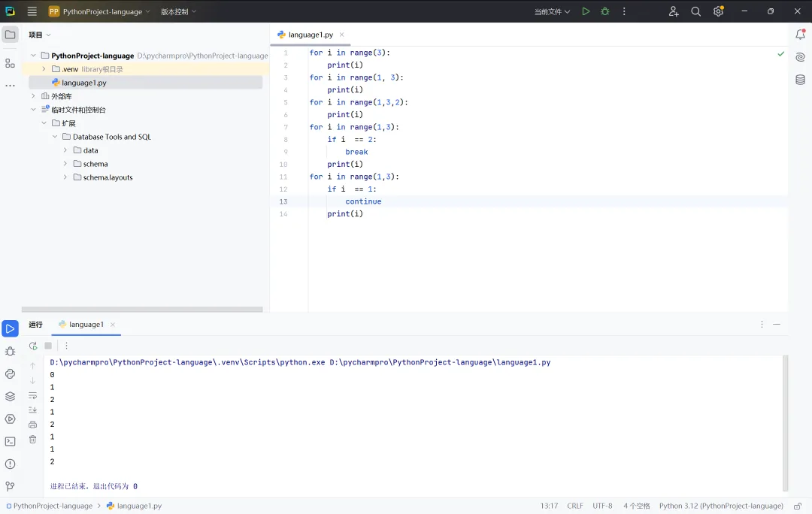Open the 版本控制 dropdown
This screenshot has height=514, width=812.
(179, 11)
